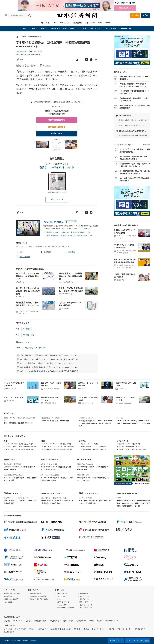Screen dimensions: 154x644
Task: Open the 日経会社情報 menu item
Action: click(77, 23)
